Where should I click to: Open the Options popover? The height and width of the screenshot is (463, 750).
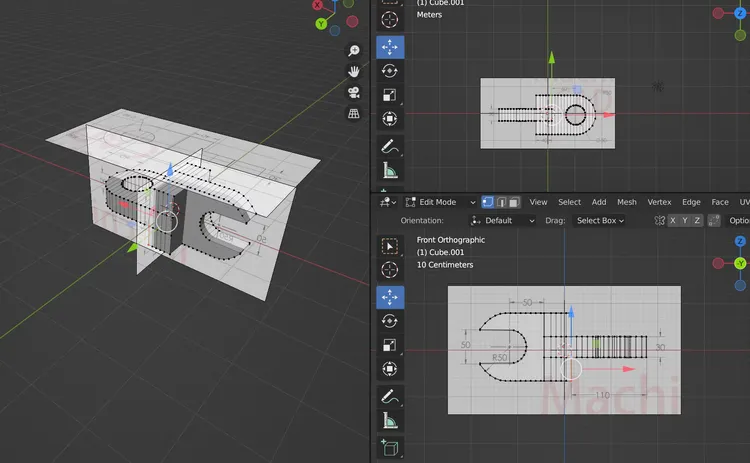click(x=738, y=220)
